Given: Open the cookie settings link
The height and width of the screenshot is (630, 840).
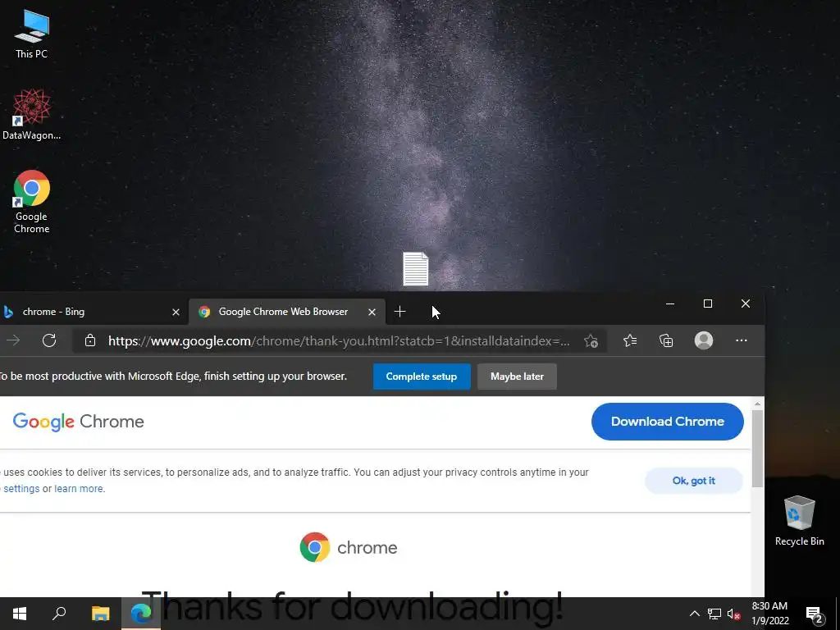Looking at the screenshot, I should tap(21, 489).
